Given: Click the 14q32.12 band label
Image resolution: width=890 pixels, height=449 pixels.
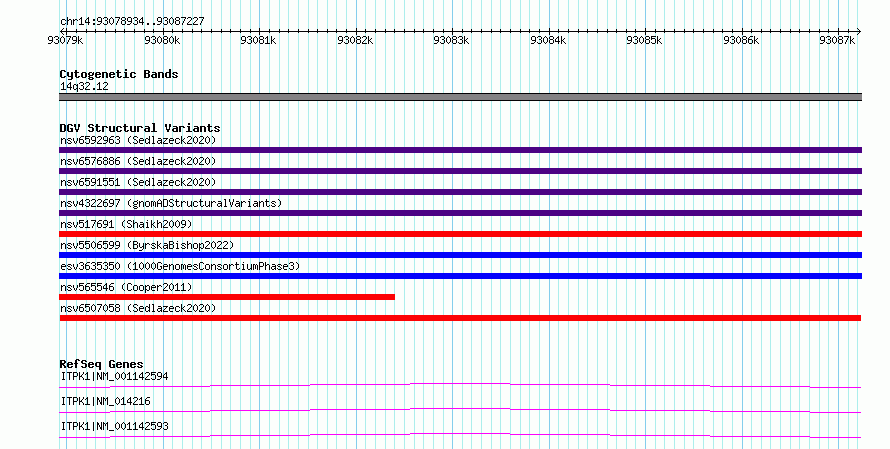Looking at the screenshot, I should click(x=84, y=87).
